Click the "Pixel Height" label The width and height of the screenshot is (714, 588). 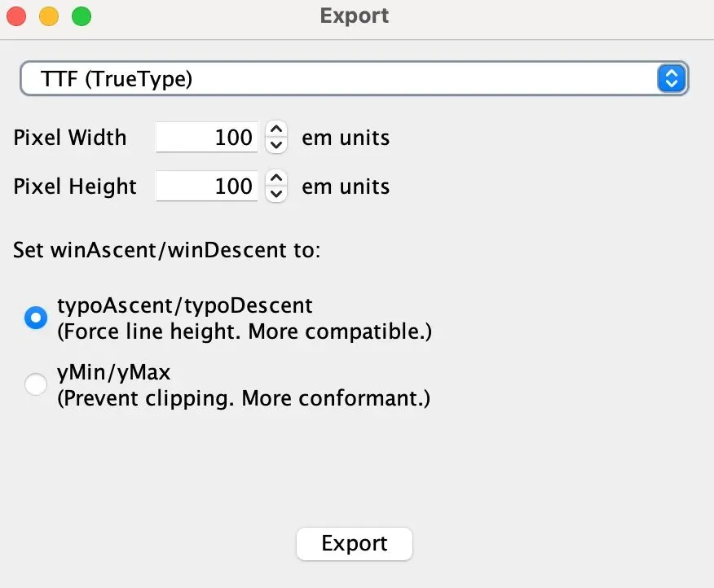point(75,186)
